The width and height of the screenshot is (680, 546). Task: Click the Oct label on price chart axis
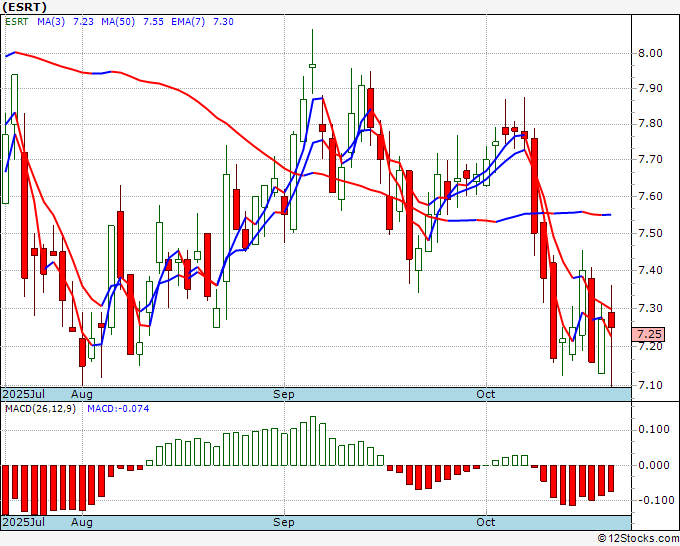tap(486, 394)
